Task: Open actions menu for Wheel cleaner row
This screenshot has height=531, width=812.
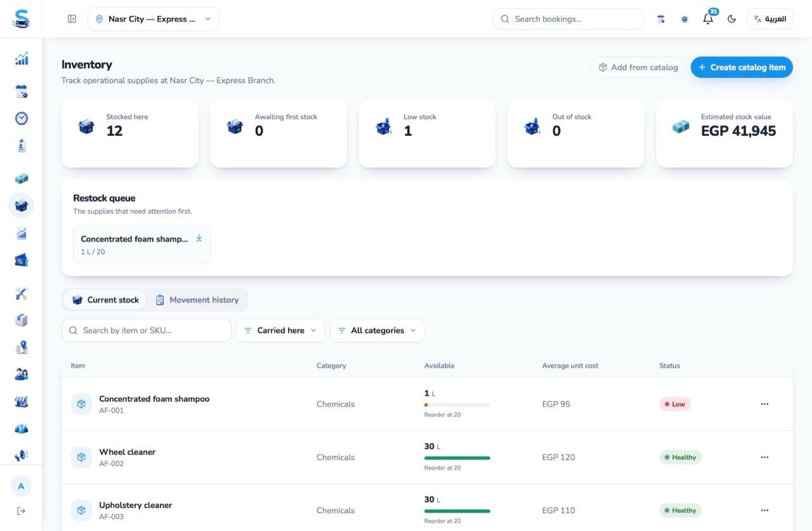Action: 764,457
